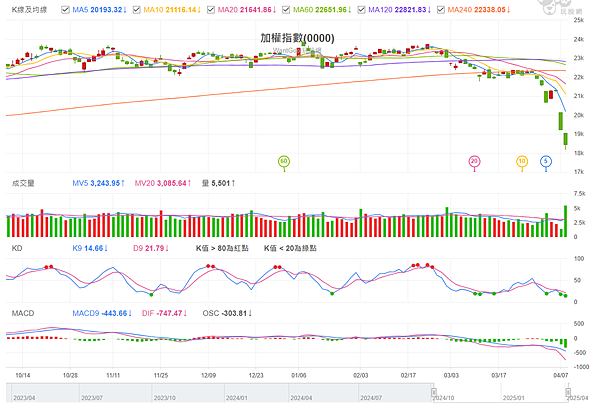
Task: Click the MA20 21641.86 value label
Action: pyautogui.click(x=247, y=10)
